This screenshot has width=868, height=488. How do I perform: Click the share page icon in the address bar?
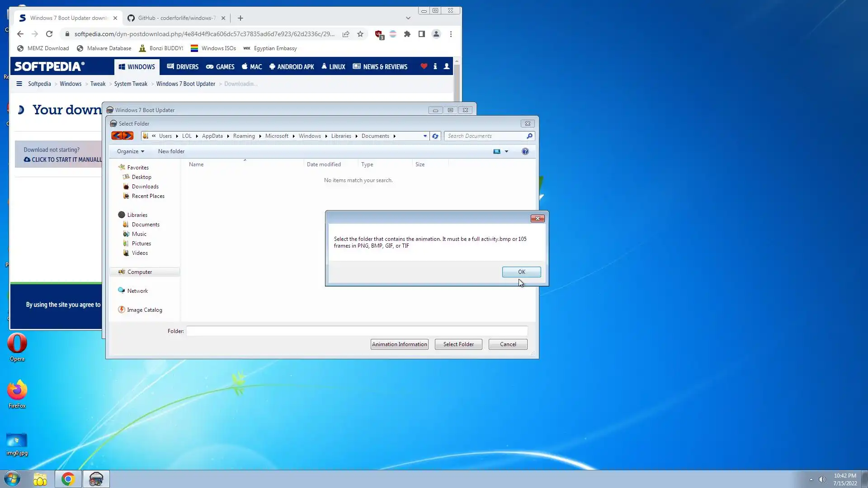(346, 34)
